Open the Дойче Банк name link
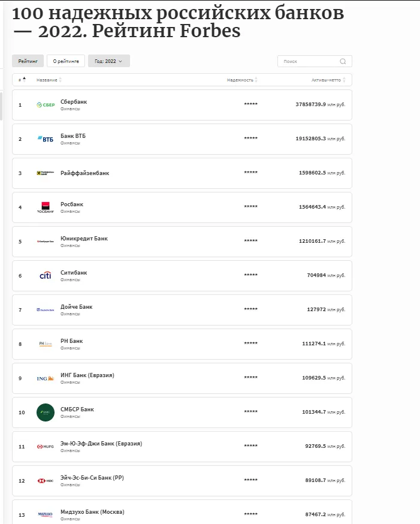 [x=77, y=307]
